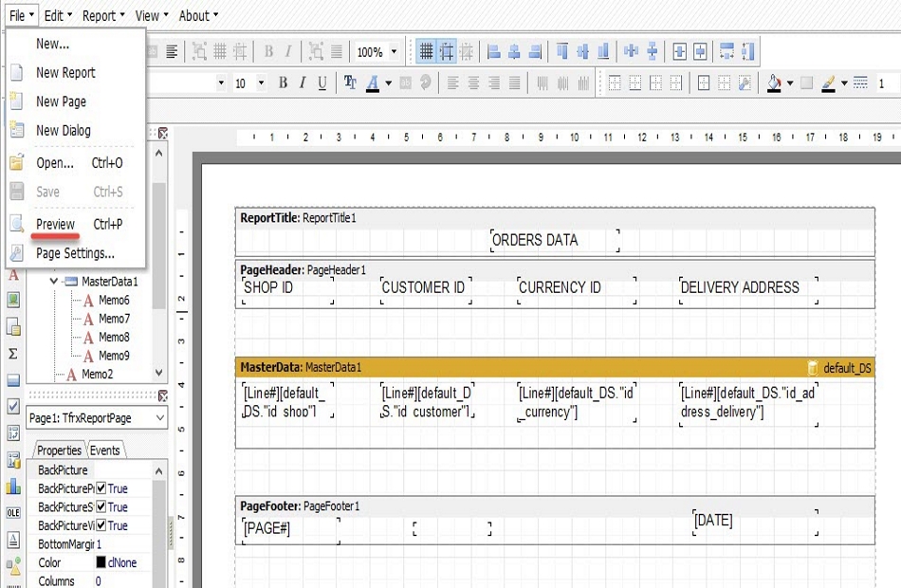901x588 pixels.
Task: Click Space Horizontally icon
Action: coord(631,52)
